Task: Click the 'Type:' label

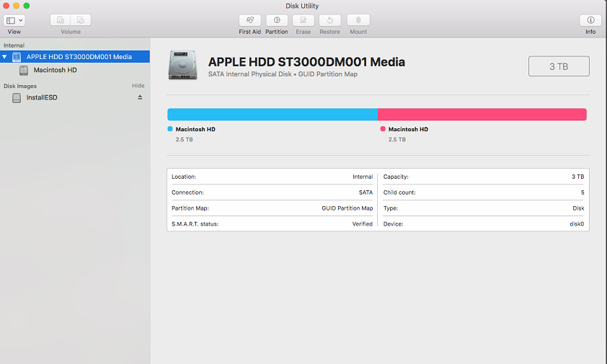Action: tap(391, 208)
